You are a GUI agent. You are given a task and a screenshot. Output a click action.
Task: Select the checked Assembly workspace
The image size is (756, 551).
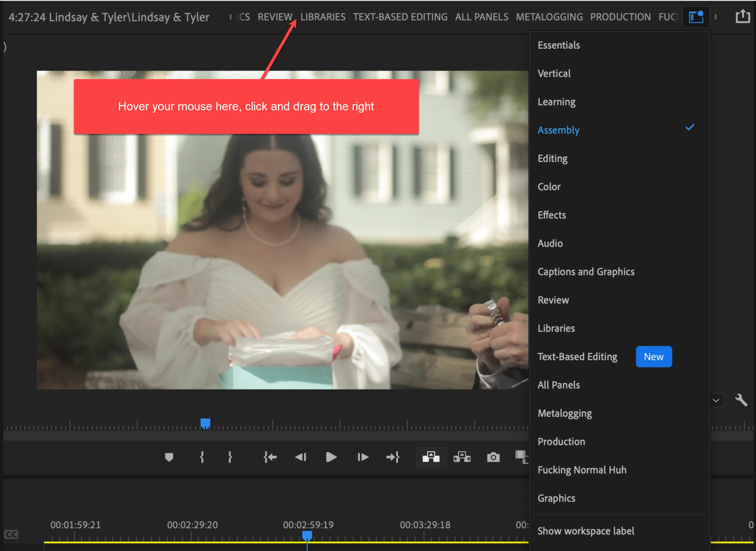point(559,130)
